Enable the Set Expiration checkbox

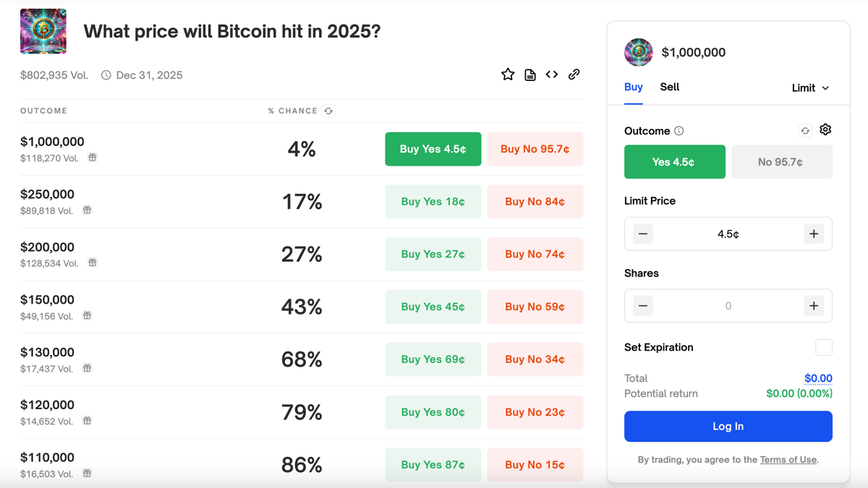click(x=824, y=348)
